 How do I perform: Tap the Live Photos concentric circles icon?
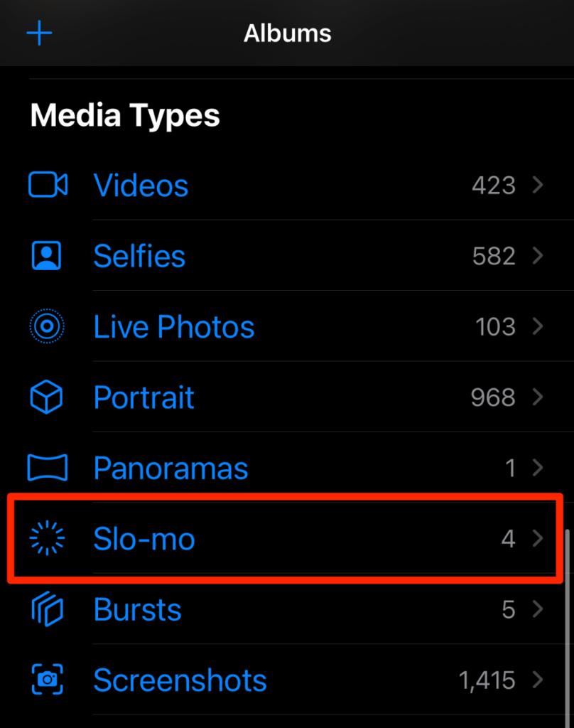click(47, 326)
